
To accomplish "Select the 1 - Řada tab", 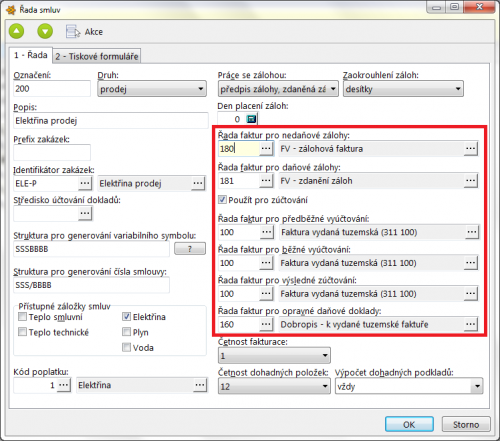I will tap(31, 55).
